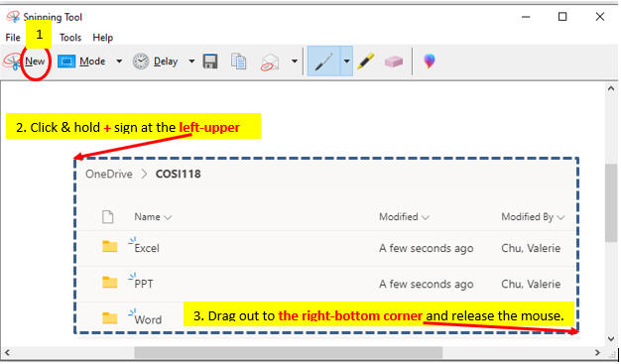621x364 pixels.
Task: Click the horizontal scrollbar left arrow
Action: (x=7, y=352)
